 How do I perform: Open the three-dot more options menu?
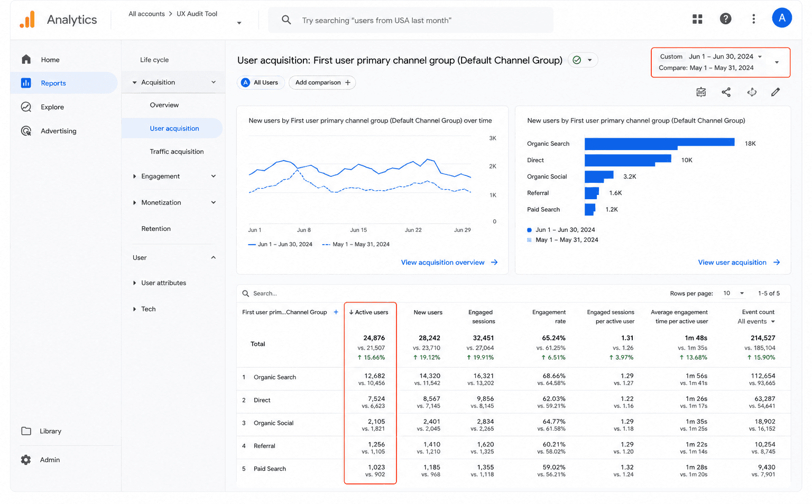(x=753, y=19)
